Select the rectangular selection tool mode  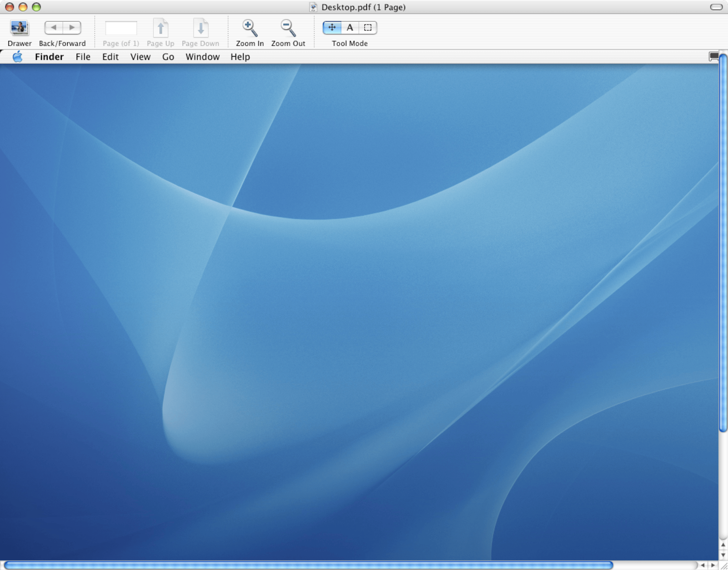(368, 28)
